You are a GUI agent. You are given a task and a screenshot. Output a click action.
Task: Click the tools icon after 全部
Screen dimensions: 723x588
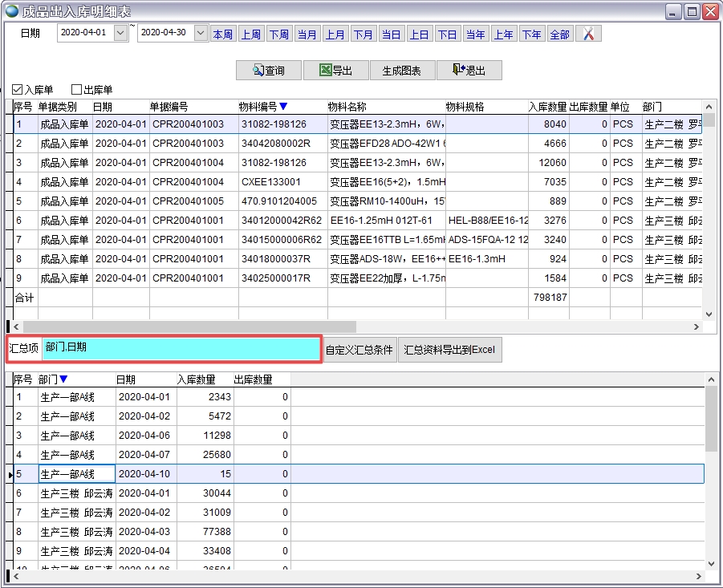588,34
